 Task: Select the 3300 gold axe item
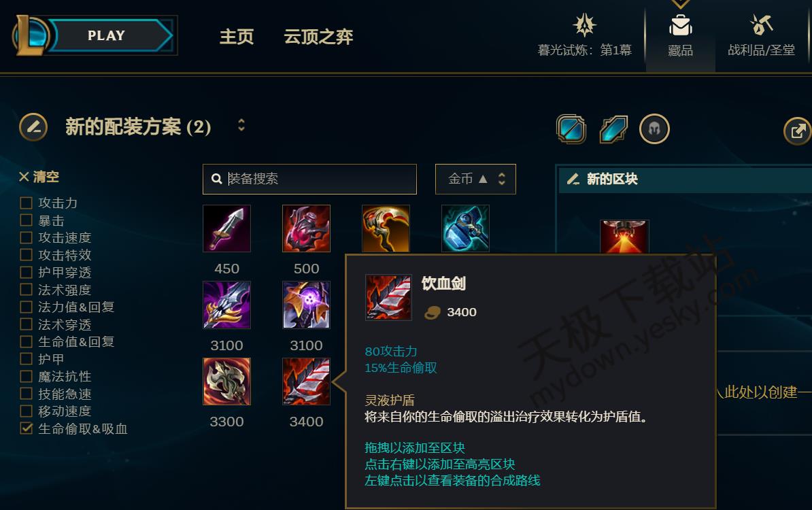(227, 381)
